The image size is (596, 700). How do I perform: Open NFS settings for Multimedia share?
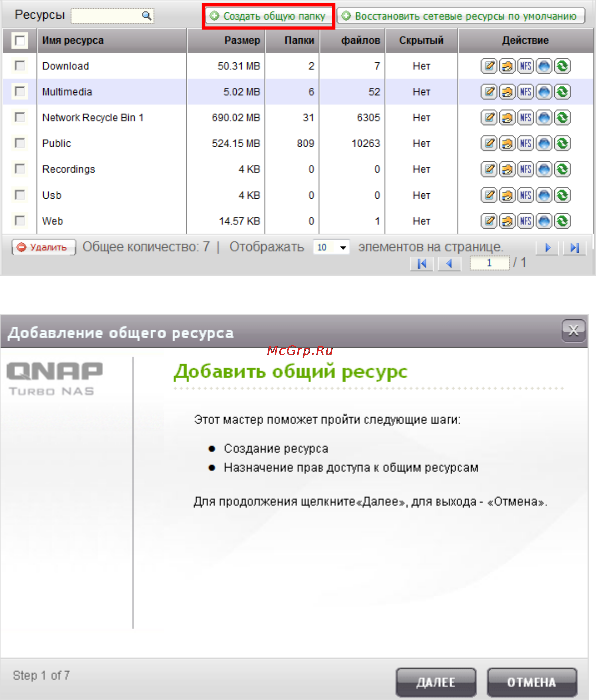[525, 92]
